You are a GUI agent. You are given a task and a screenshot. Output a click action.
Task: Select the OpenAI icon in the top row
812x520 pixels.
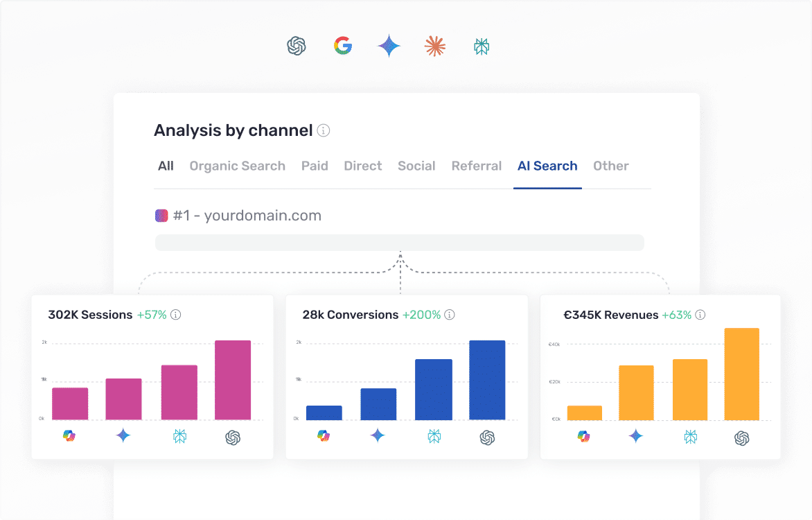(x=297, y=46)
